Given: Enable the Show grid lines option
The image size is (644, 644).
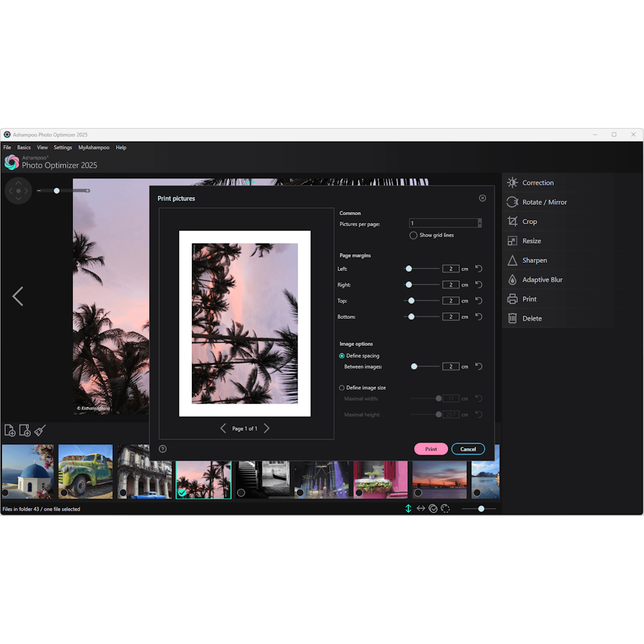Looking at the screenshot, I should 413,235.
